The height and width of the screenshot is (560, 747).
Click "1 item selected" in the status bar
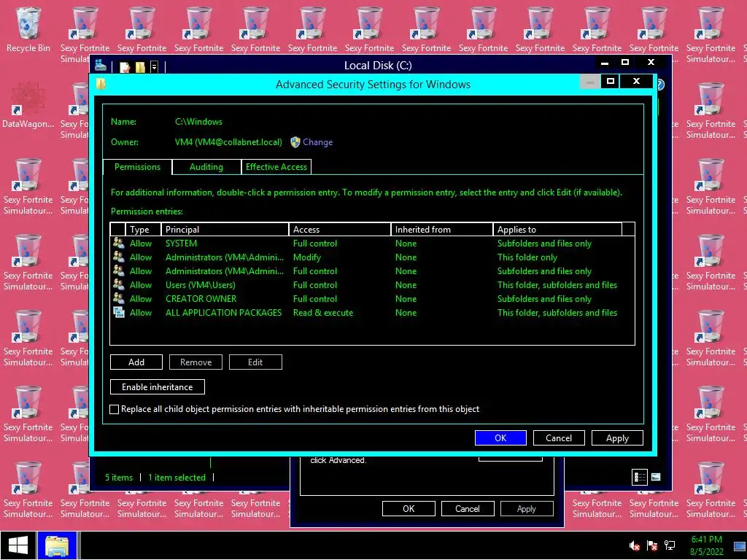[177, 477]
